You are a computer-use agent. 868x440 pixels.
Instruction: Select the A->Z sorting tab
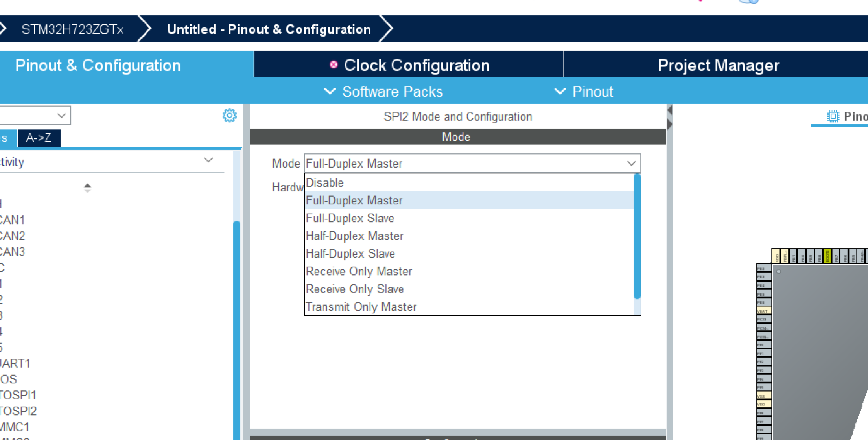tap(39, 138)
